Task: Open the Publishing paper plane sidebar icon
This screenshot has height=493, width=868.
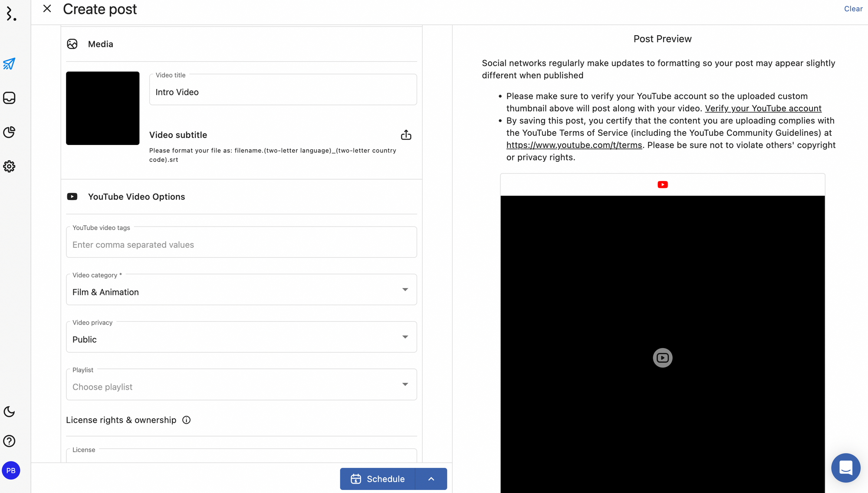Action: pyautogui.click(x=9, y=64)
